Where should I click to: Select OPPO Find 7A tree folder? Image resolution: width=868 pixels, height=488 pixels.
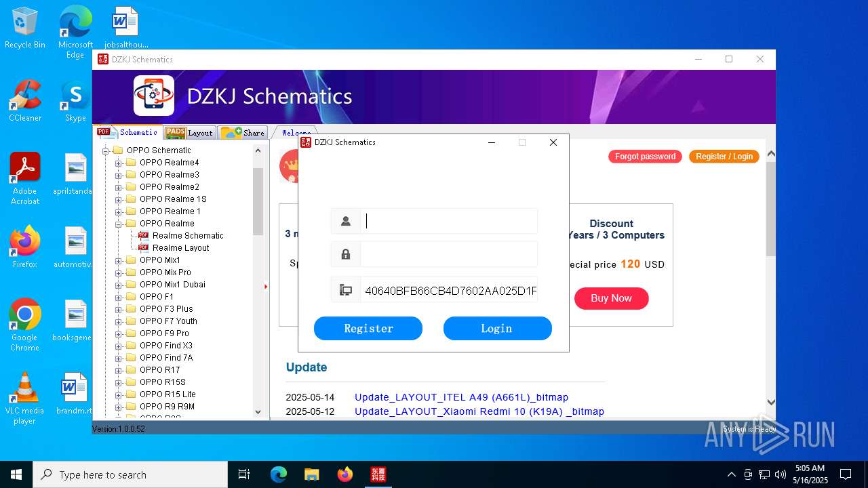tap(166, 358)
